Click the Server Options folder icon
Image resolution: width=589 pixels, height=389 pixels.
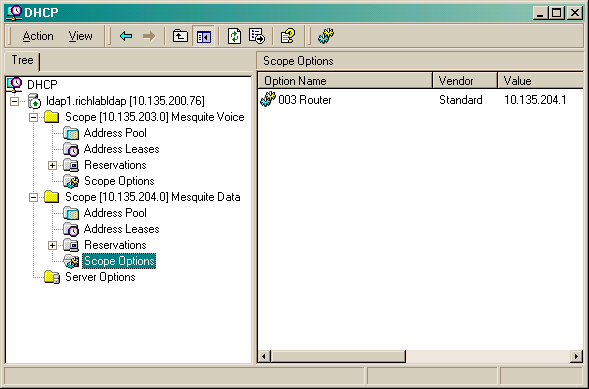coord(52,277)
